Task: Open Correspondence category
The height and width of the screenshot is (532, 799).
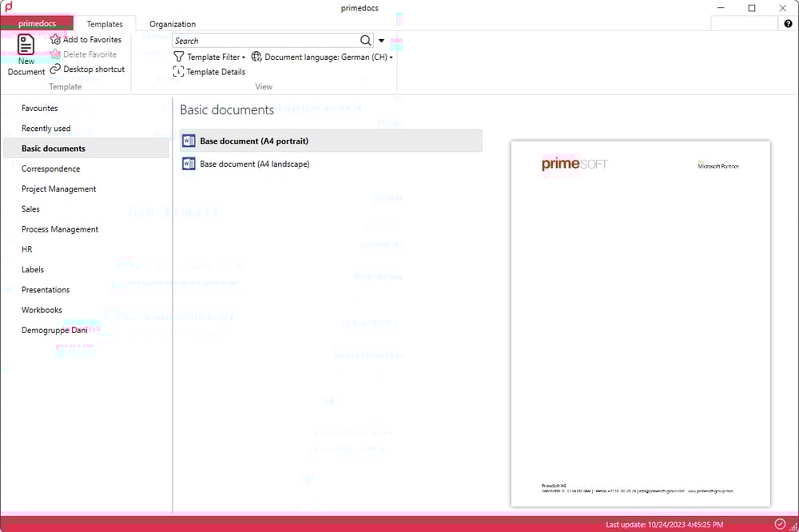Action: point(86,169)
